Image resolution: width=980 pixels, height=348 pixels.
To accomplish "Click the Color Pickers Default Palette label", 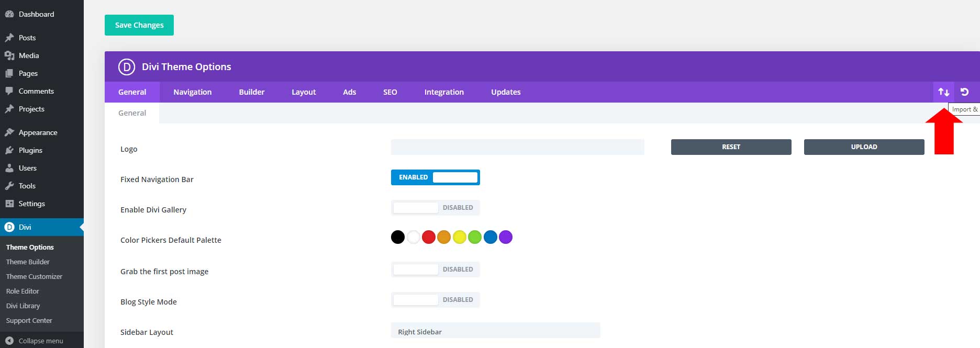I will 171,240.
